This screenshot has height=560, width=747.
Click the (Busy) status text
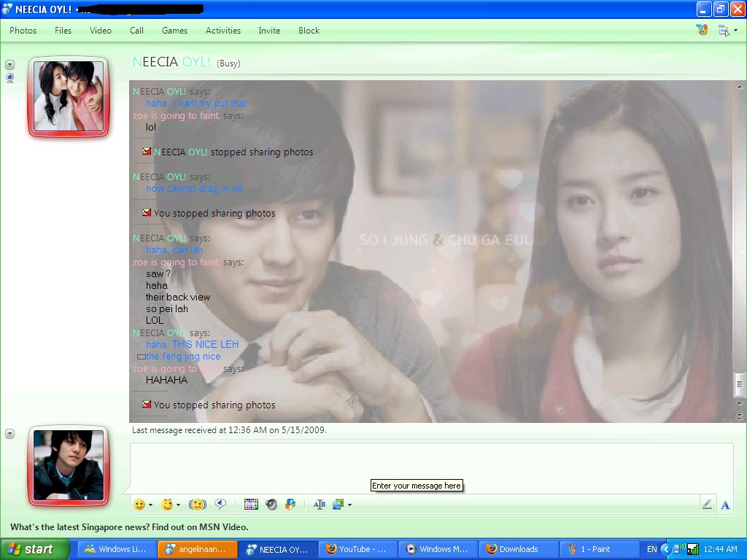[228, 63]
